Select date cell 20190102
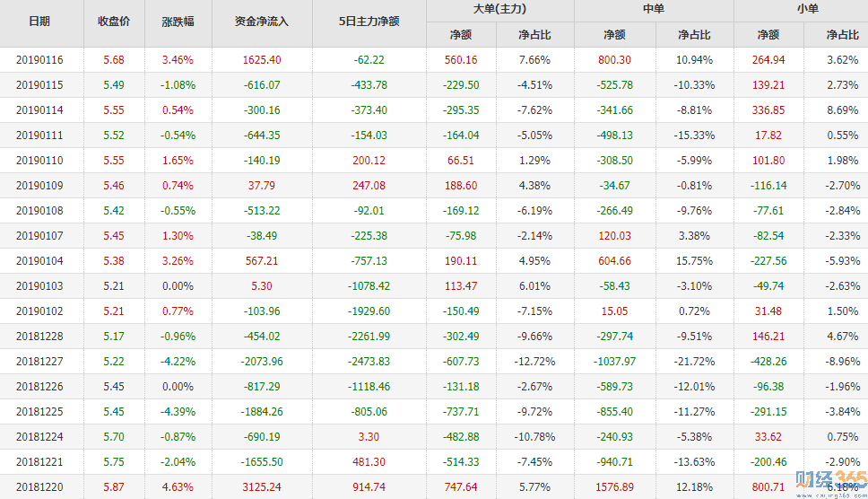868x499 pixels. 39,311
